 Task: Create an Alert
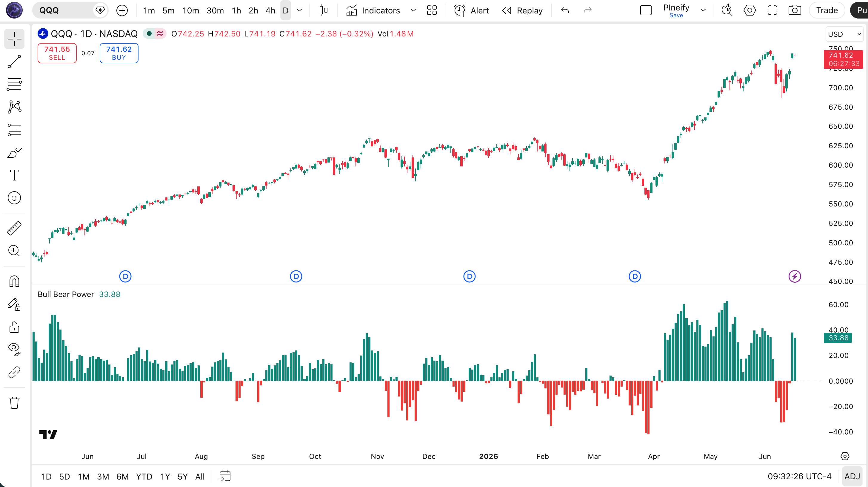(471, 10)
